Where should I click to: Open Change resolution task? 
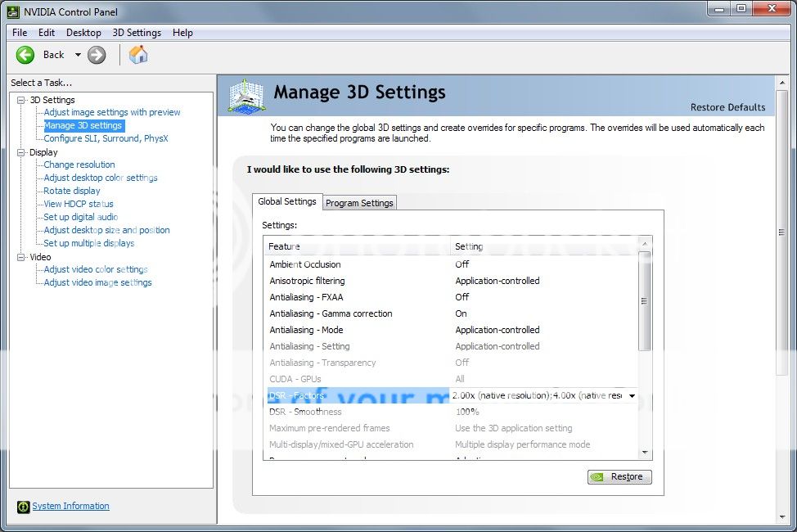[79, 165]
